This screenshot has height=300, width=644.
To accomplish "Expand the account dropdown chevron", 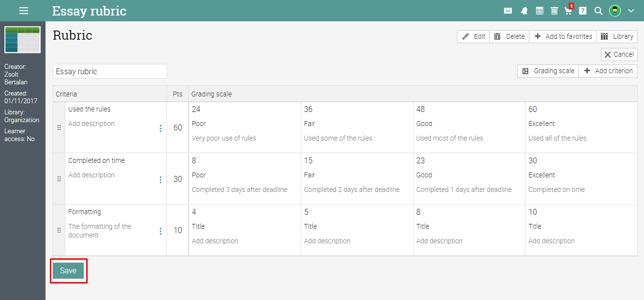I will [x=631, y=11].
